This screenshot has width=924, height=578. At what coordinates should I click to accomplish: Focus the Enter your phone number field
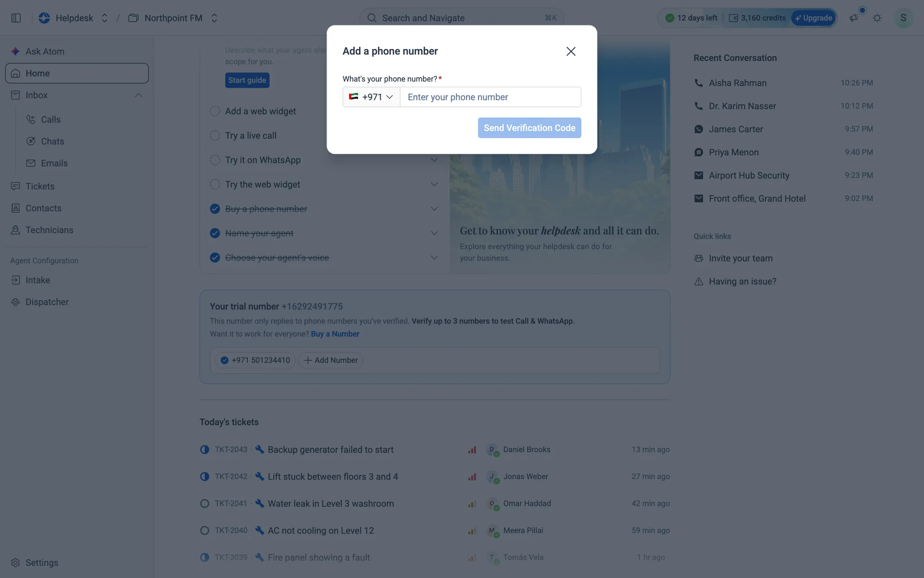pyautogui.click(x=490, y=97)
